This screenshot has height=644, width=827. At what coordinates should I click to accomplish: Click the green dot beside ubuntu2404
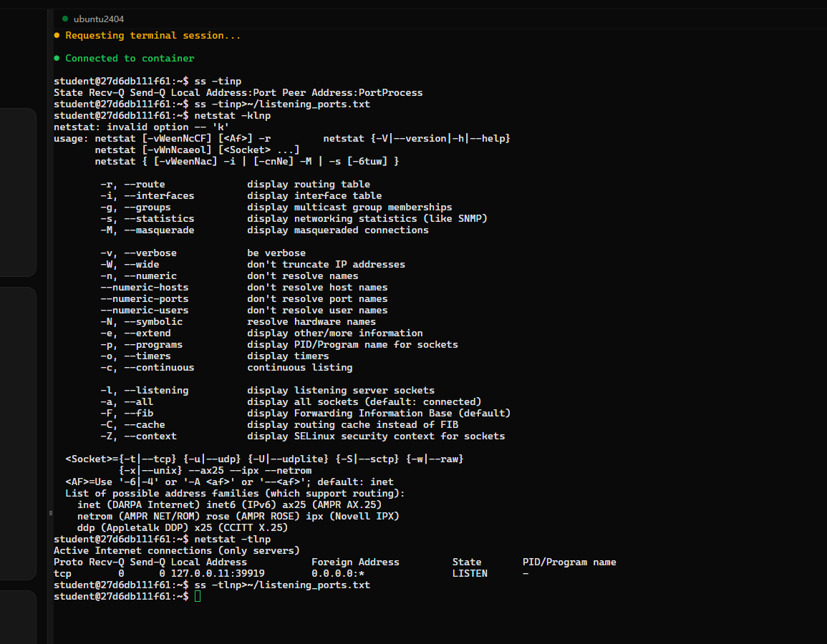(x=65, y=19)
